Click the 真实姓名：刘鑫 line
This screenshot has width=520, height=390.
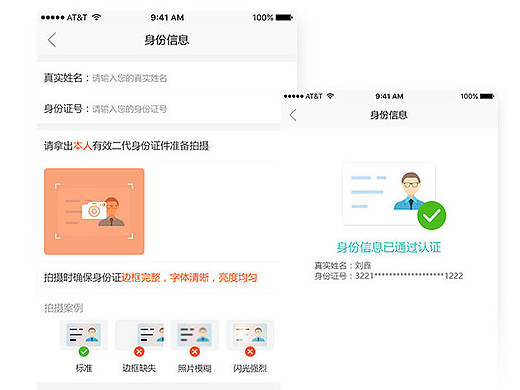[x=343, y=266]
